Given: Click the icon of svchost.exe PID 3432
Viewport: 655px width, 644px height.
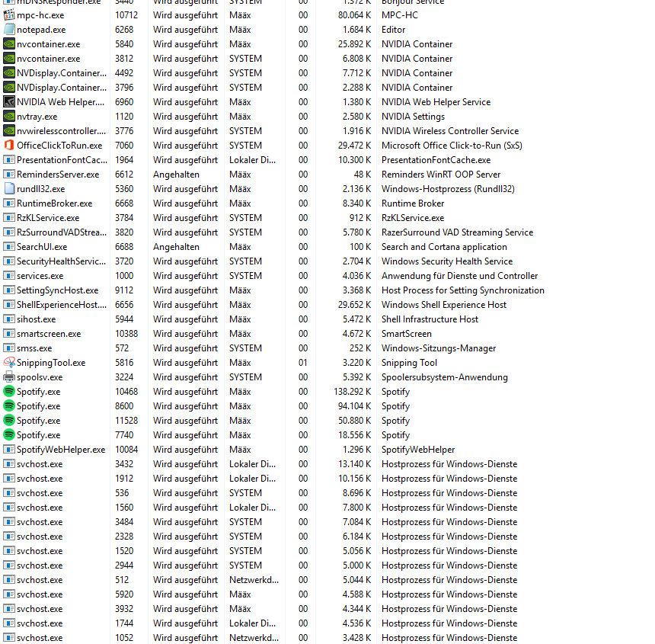Looking at the screenshot, I should (x=9, y=464).
